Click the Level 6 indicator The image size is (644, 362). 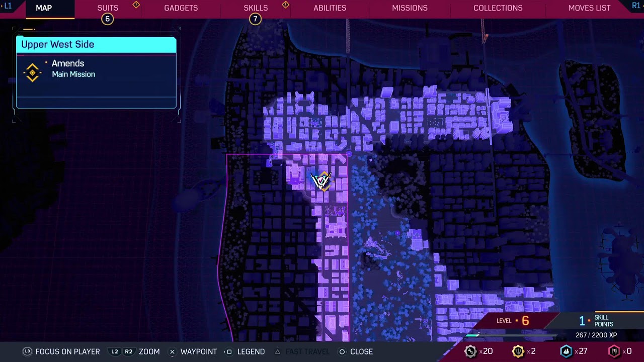[513, 321]
